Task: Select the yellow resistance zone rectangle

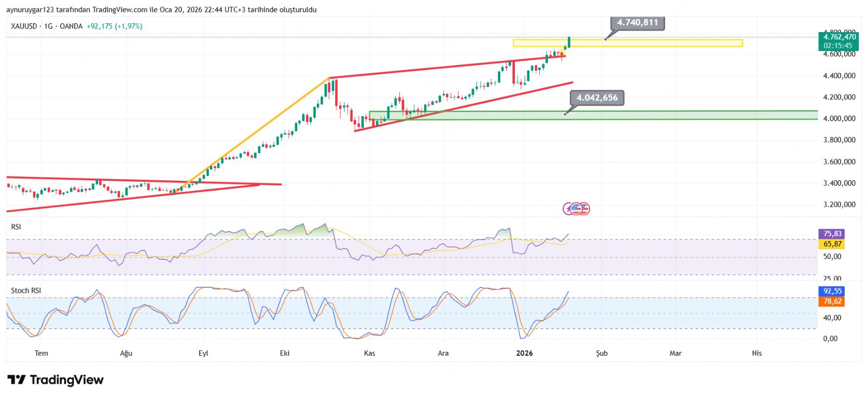Action: pos(651,43)
